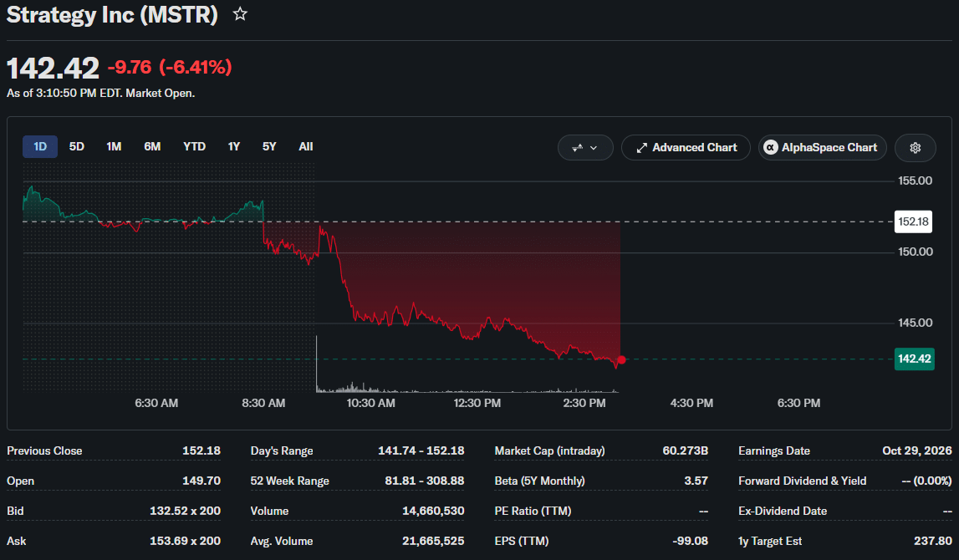Click the Day's Range label
The width and height of the screenshot is (959, 560).
[281, 451]
